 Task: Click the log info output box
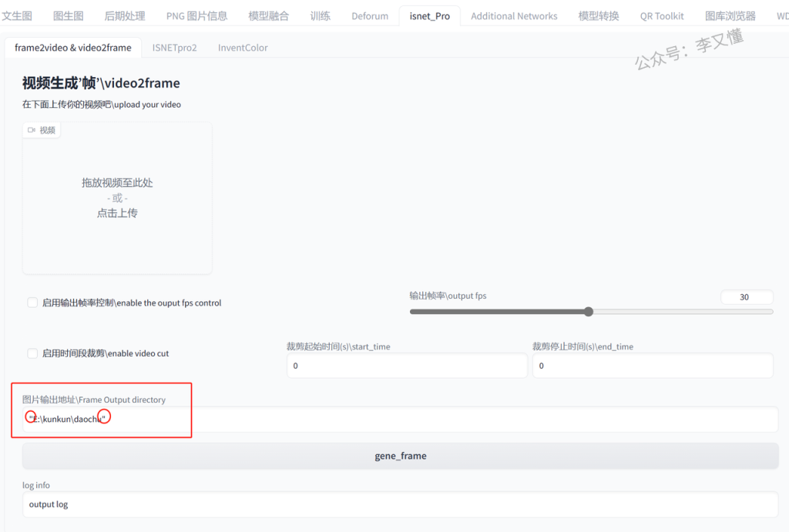tap(400, 504)
